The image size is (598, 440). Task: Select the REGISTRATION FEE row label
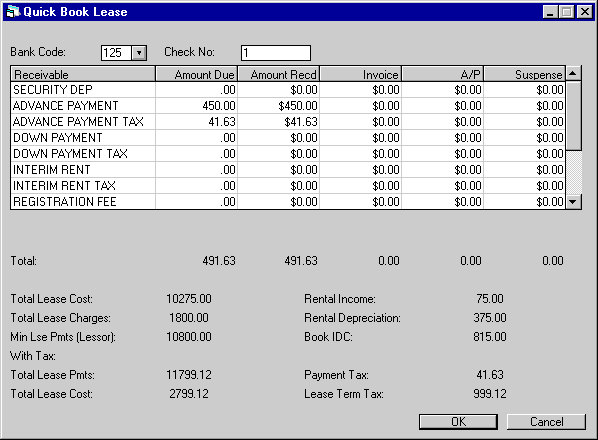pos(64,201)
